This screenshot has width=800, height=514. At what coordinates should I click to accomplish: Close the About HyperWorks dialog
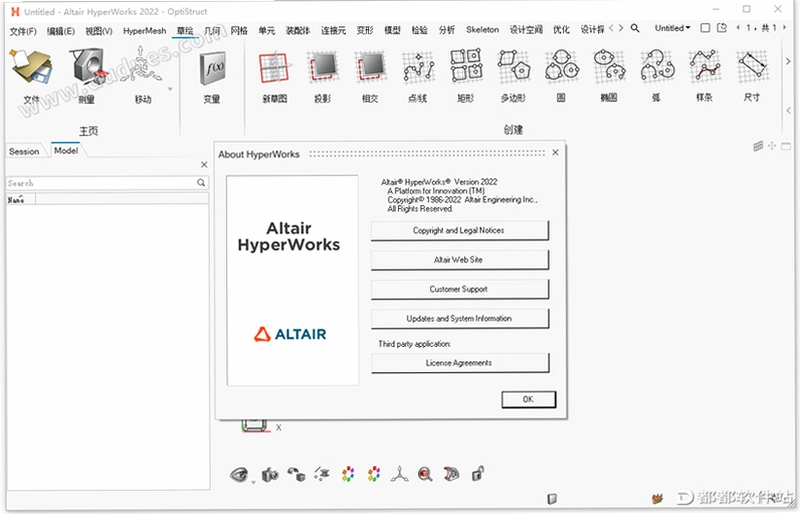[x=555, y=152]
